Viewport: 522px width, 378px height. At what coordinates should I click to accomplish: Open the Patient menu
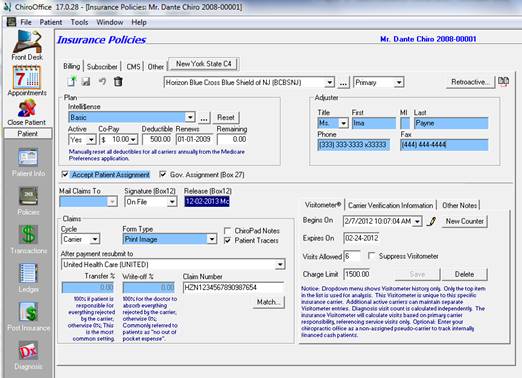(51, 22)
